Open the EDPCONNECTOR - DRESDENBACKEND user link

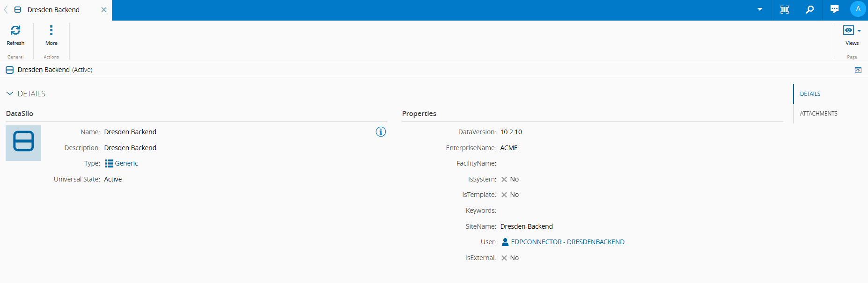click(x=567, y=242)
